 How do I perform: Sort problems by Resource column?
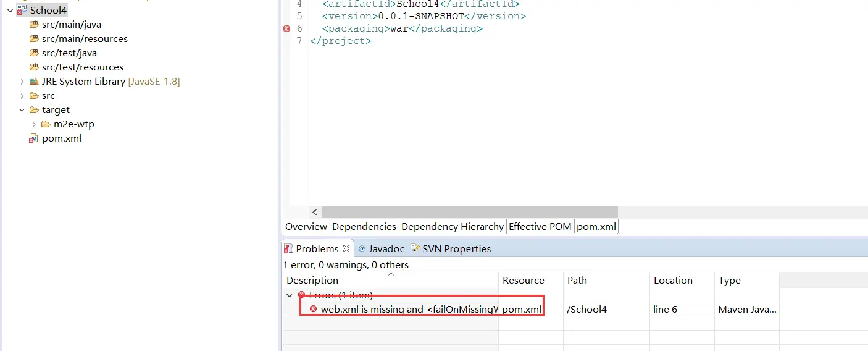coord(531,280)
